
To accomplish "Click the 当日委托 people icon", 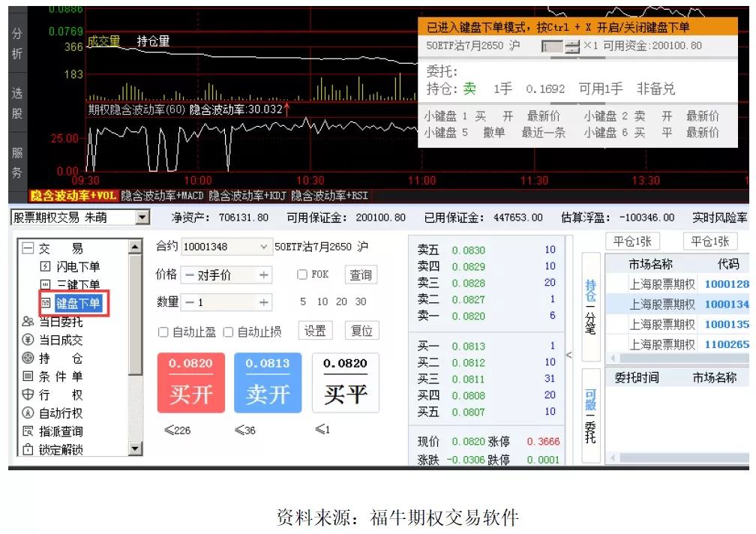I will tap(28, 322).
